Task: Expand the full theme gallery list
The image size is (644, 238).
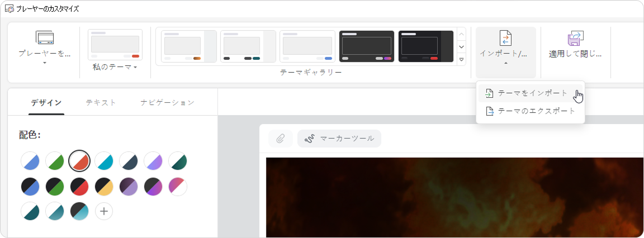Action: (461, 59)
